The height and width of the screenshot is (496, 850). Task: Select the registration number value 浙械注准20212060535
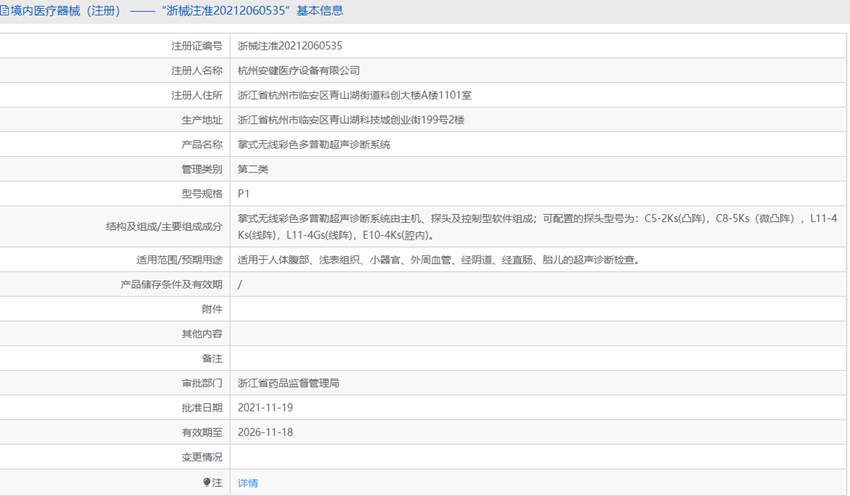point(290,46)
